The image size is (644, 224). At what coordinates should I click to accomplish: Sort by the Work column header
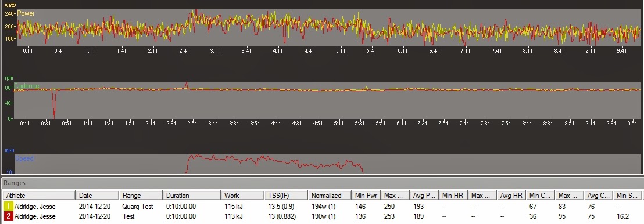[242, 196]
